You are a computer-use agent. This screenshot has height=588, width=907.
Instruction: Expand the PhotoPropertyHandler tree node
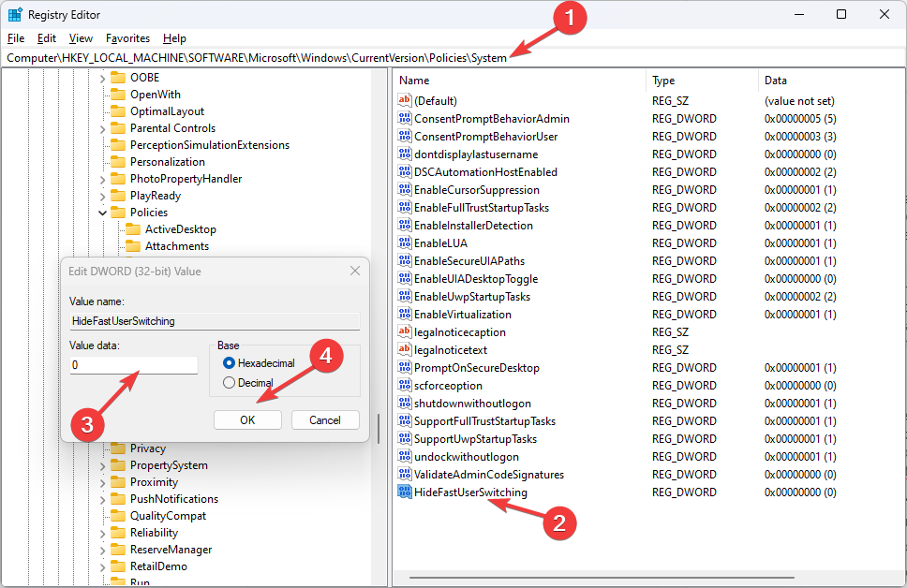[x=102, y=179]
